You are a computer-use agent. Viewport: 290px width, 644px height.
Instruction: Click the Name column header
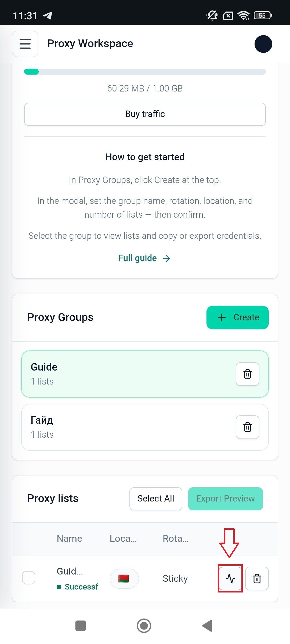click(x=70, y=539)
